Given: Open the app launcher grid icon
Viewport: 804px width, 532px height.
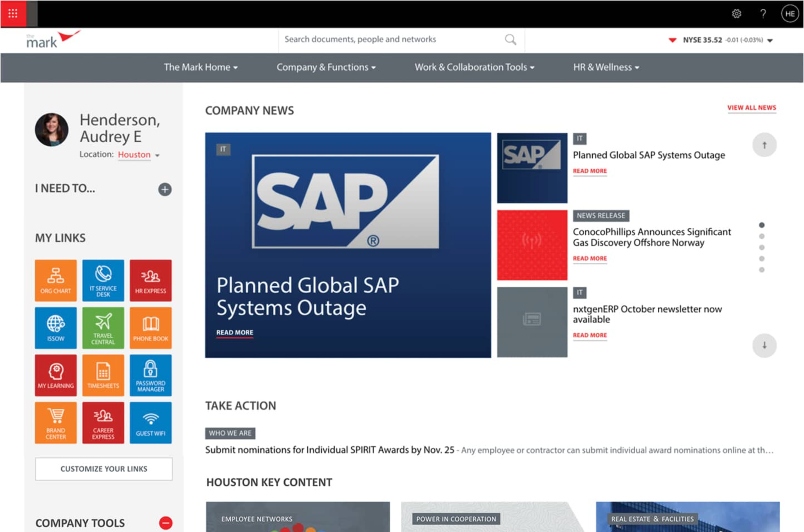Looking at the screenshot, I should pos(13,14).
